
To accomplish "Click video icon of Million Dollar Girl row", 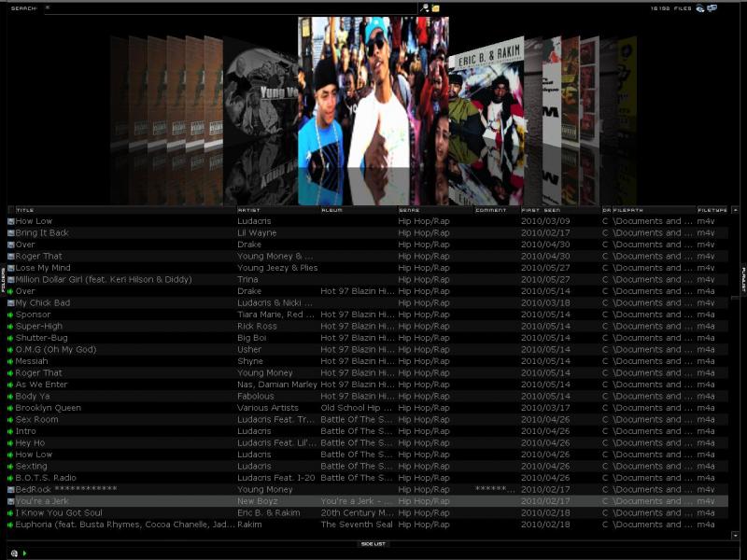I will click(x=11, y=279).
